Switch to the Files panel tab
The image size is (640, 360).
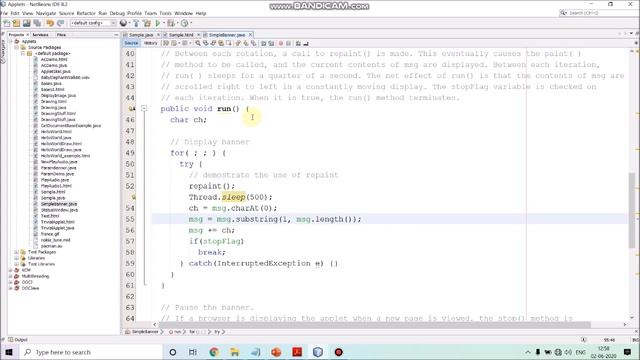click(x=61, y=35)
